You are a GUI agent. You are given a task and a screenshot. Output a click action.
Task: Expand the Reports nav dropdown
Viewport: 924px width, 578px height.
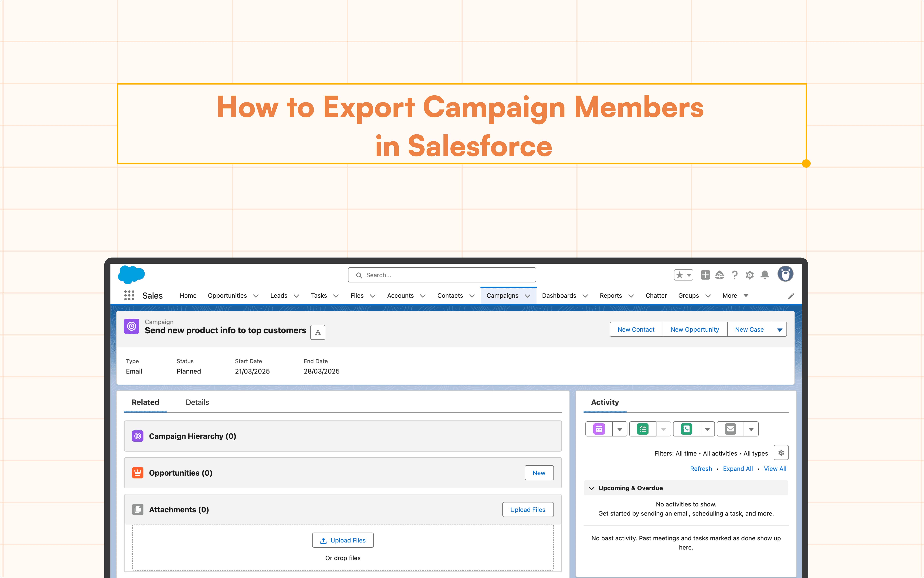pyautogui.click(x=631, y=296)
